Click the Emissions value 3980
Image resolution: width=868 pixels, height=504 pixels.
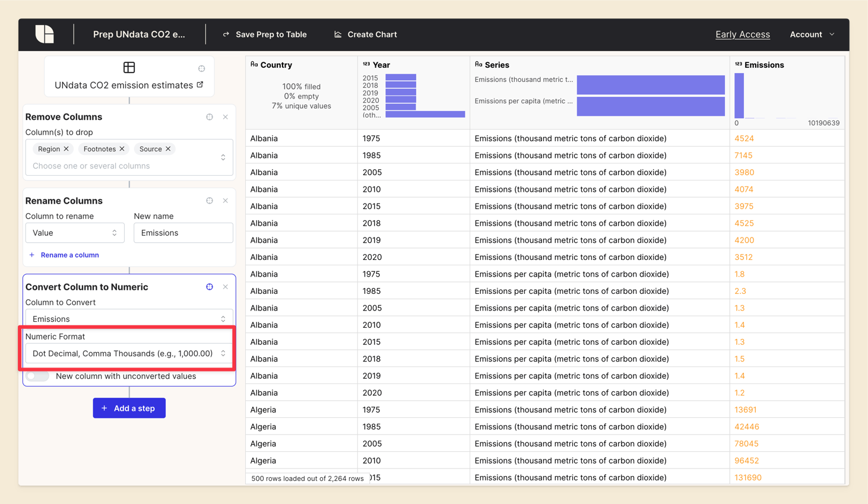(744, 172)
